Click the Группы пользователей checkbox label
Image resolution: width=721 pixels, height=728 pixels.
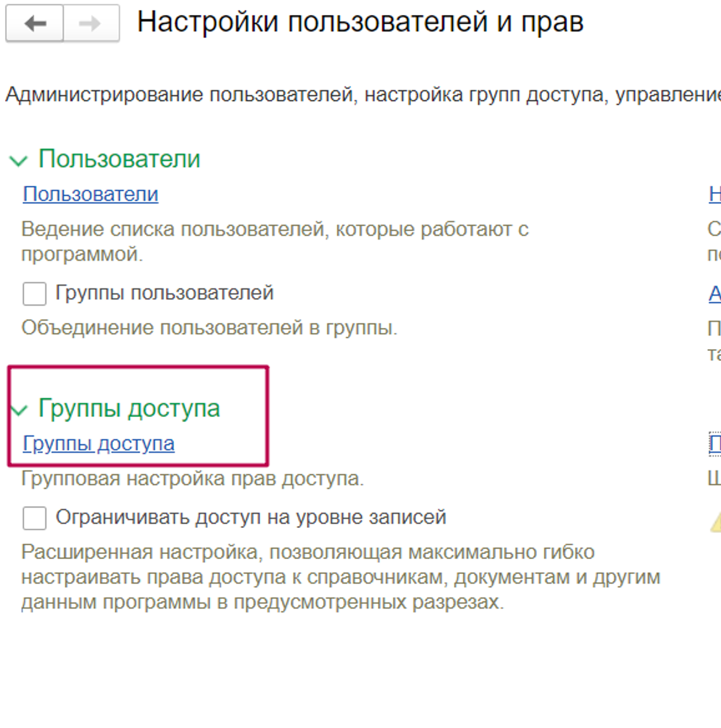(164, 293)
